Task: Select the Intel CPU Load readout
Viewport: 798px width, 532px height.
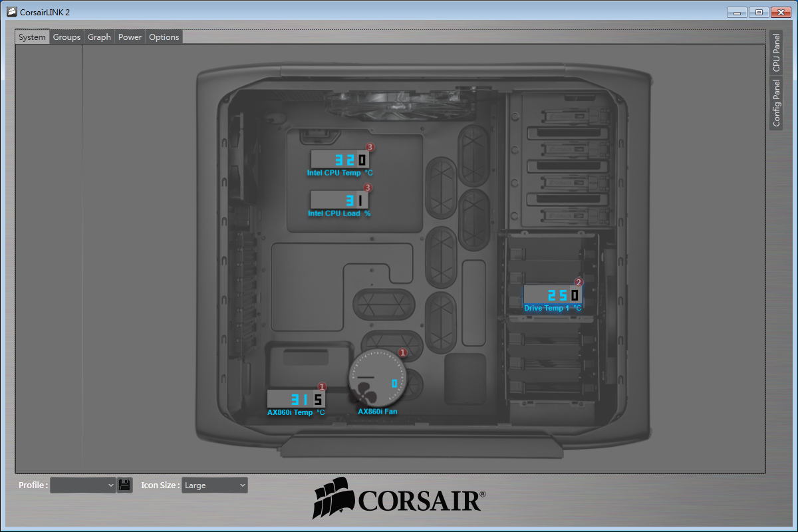Action: (x=339, y=200)
